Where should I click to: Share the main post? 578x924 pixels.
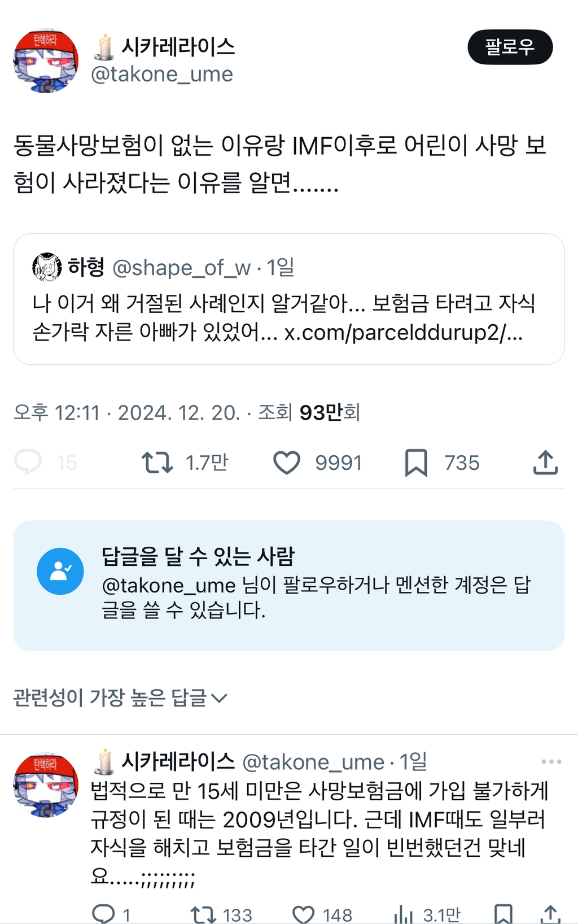pos(545,463)
